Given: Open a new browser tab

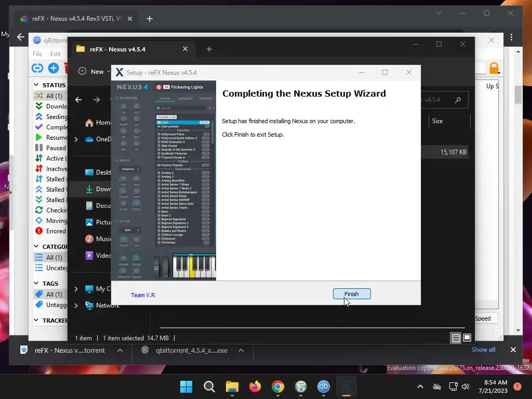Looking at the screenshot, I should click(150, 19).
